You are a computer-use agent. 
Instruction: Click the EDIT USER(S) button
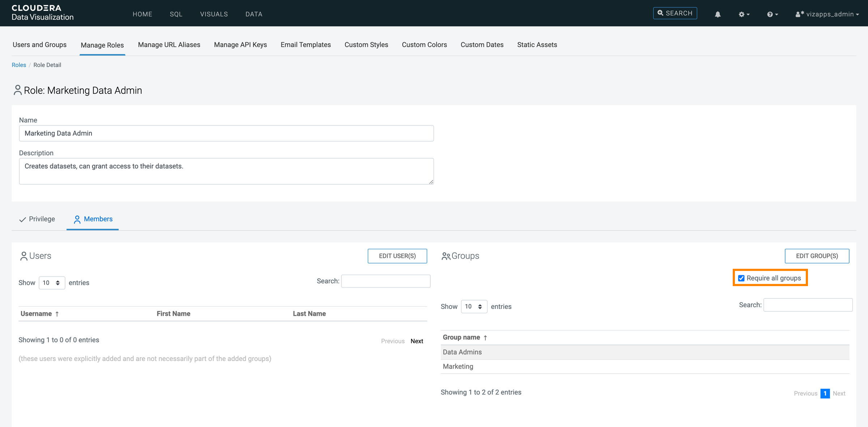(397, 256)
